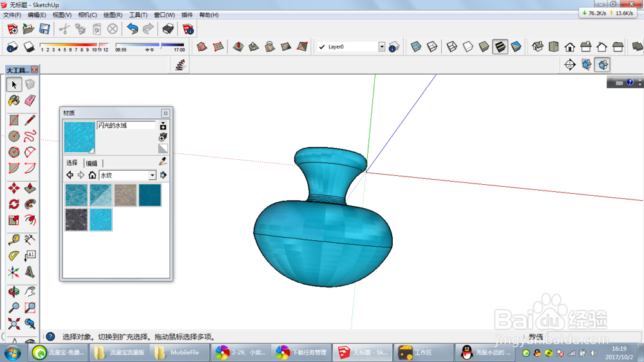Open 相机(C) menu
The width and height of the screenshot is (644, 362).
pos(88,15)
